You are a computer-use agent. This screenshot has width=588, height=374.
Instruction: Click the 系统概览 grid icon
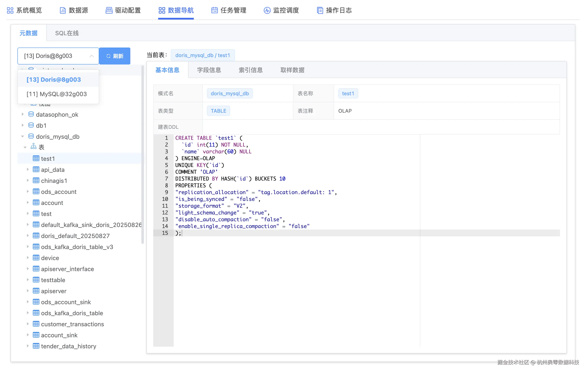10,10
